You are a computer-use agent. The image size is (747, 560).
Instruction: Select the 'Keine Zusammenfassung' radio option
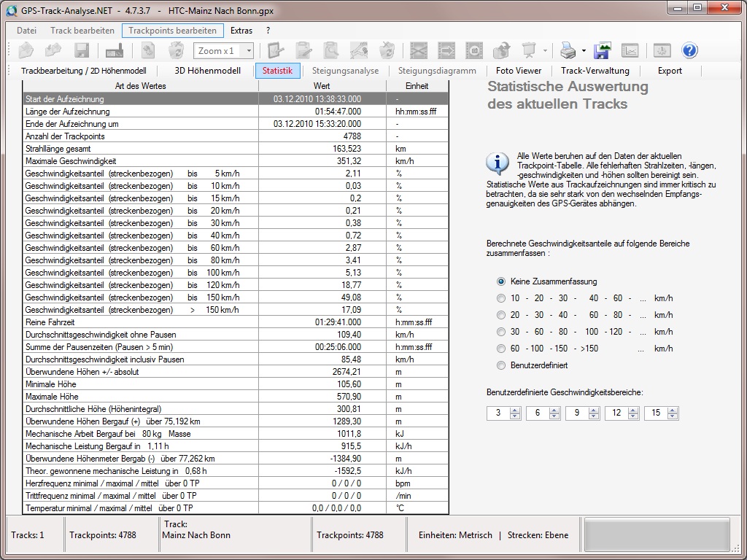coord(501,281)
